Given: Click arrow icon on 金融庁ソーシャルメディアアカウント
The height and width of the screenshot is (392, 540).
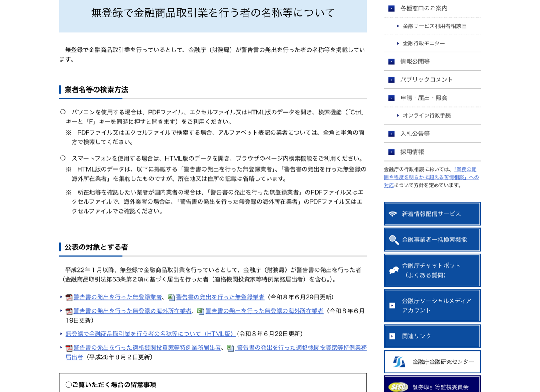Looking at the screenshot, I should tap(392, 306).
